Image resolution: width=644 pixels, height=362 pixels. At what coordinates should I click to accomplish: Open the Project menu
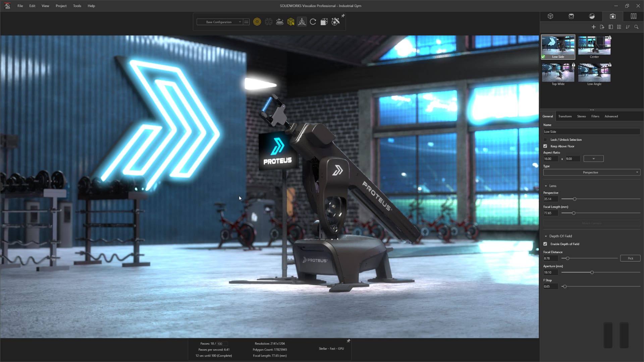[61, 6]
